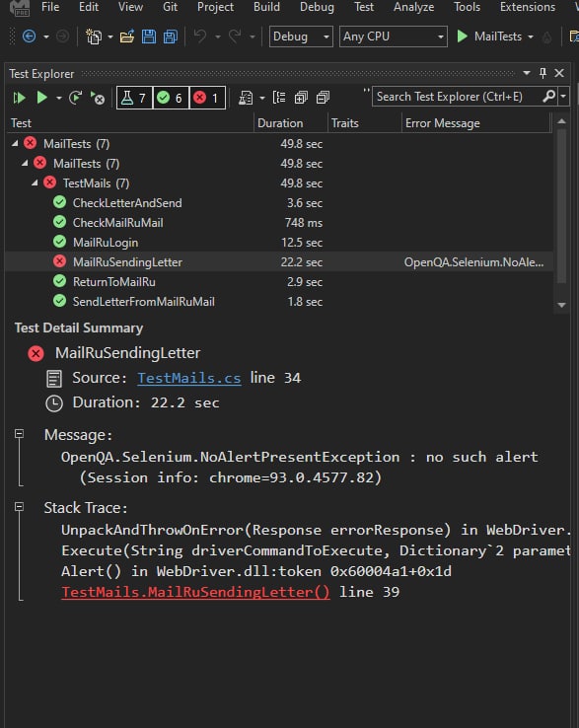Click the Run selected tests play icon
579x728 pixels.
[x=41, y=98]
